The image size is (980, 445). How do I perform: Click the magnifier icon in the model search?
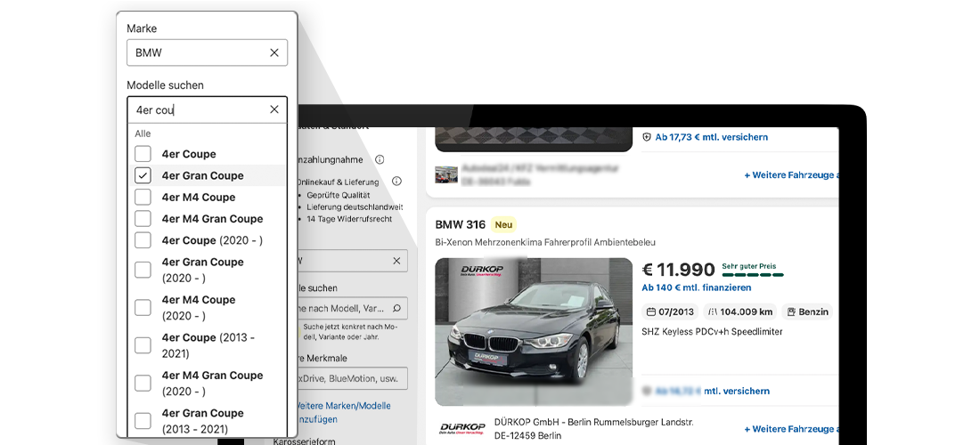coord(396,309)
